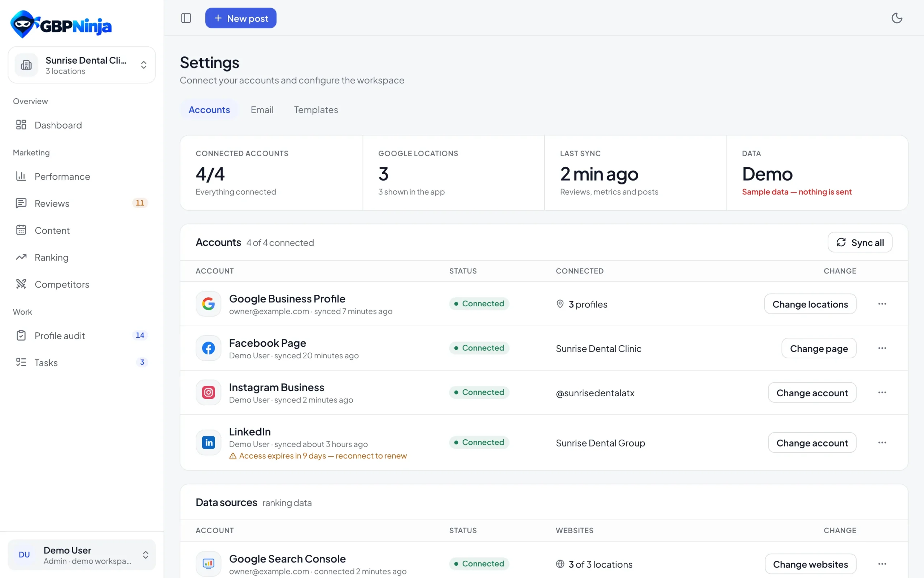Open the Competitors page
This screenshot has height=578, width=924.
coord(82,284)
